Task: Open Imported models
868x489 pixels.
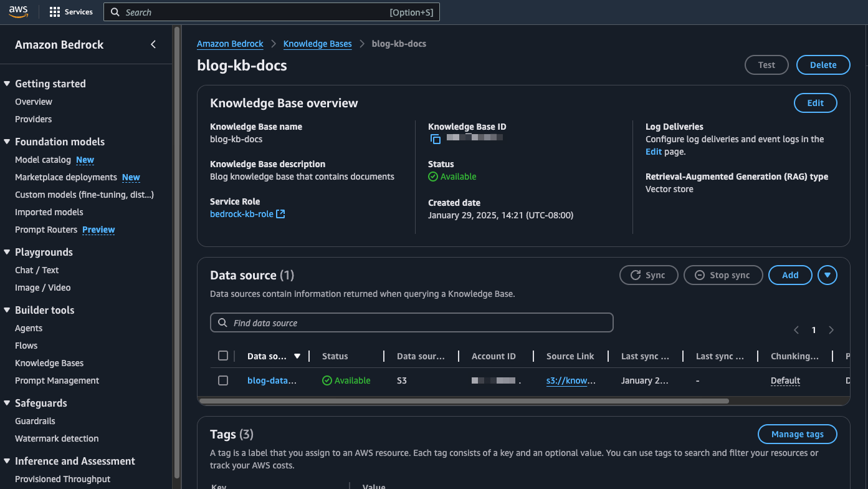Action: [x=49, y=212]
